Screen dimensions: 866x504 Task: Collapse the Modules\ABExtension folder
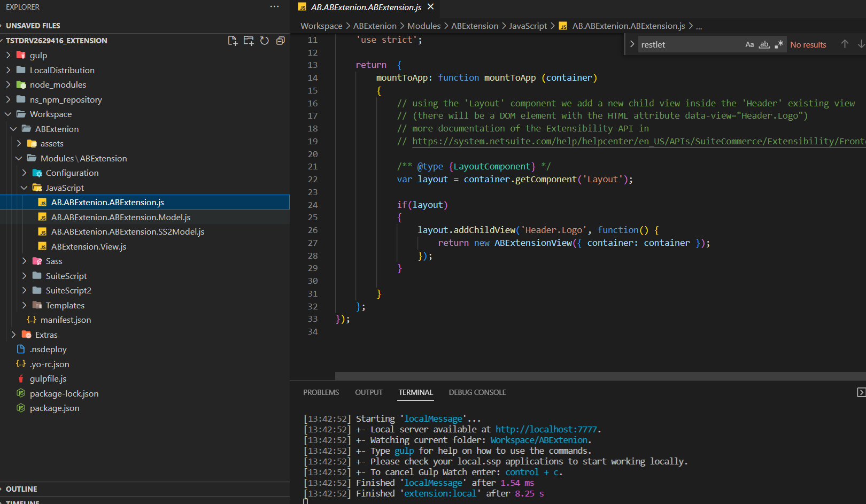[19, 158]
